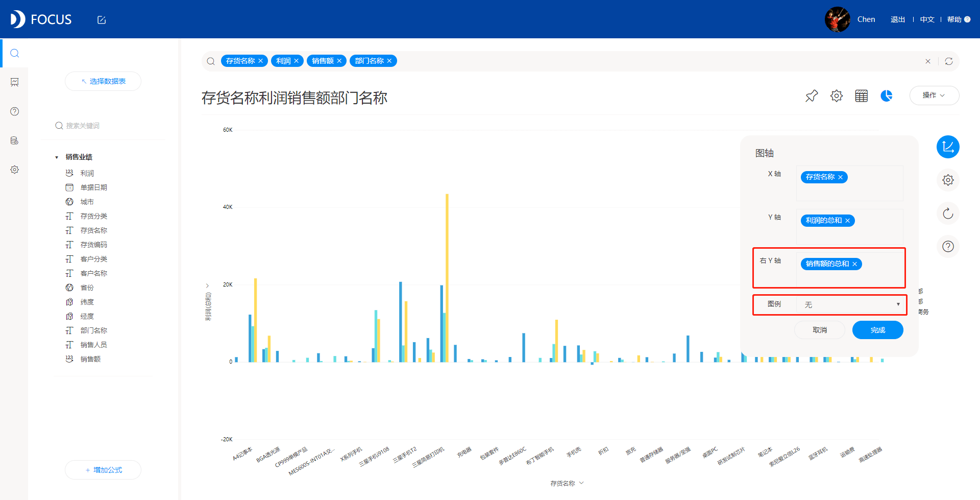Image resolution: width=980 pixels, height=500 pixels.
Task: Open the 帮助 help link
Action: 959,19
